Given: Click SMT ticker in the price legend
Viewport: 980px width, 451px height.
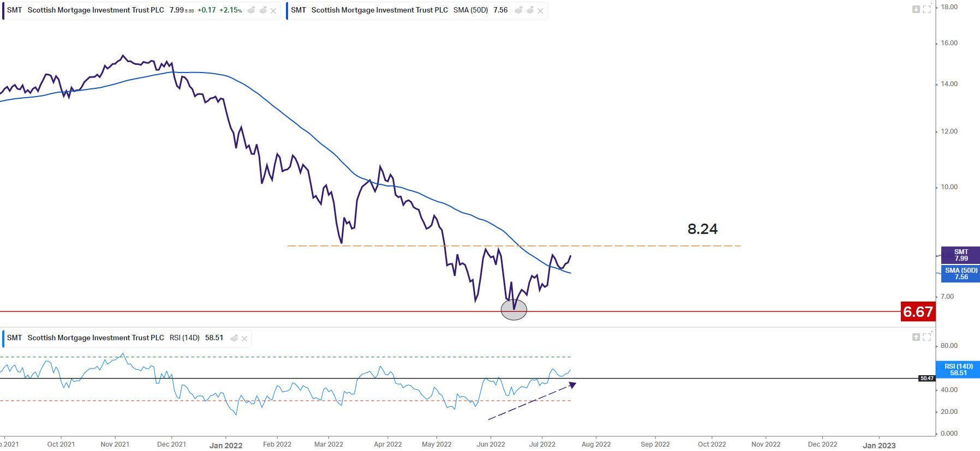Looking at the screenshot, I should 15,10.
